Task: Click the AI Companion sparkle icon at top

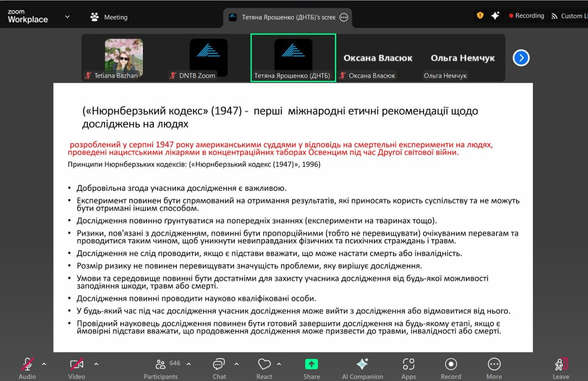Action: tap(495, 16)
